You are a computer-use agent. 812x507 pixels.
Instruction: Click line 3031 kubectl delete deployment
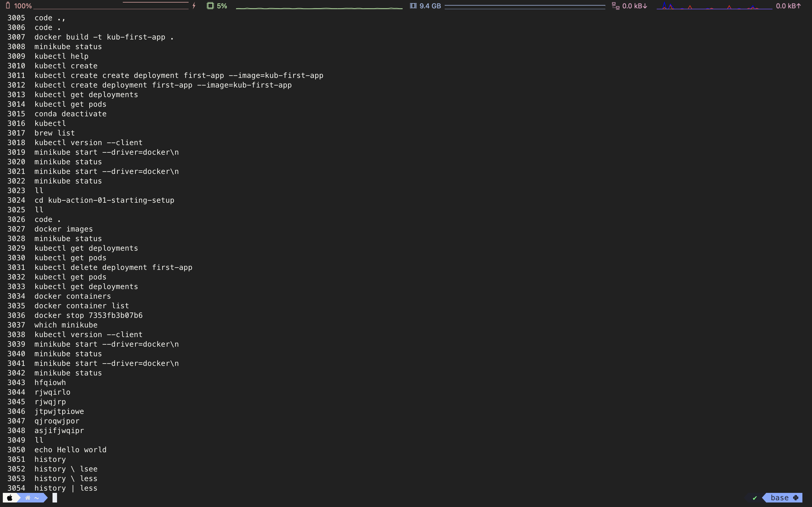(x=113, y=267)
